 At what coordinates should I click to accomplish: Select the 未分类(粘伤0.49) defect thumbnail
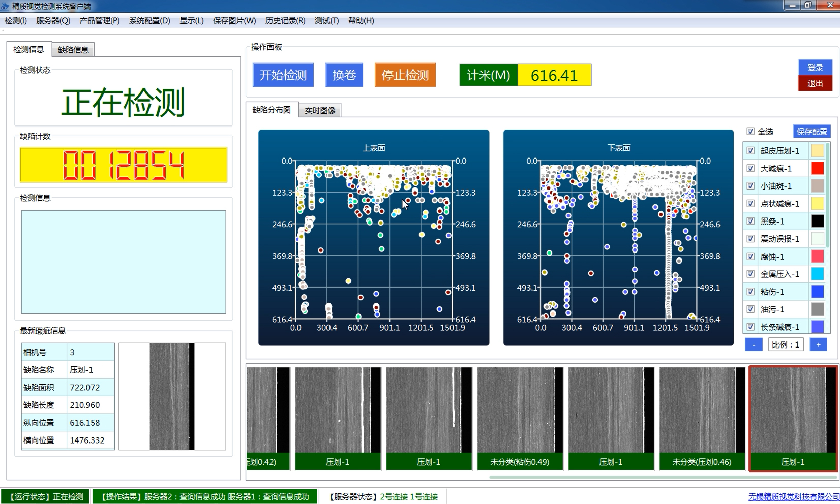tap(520, 418)
